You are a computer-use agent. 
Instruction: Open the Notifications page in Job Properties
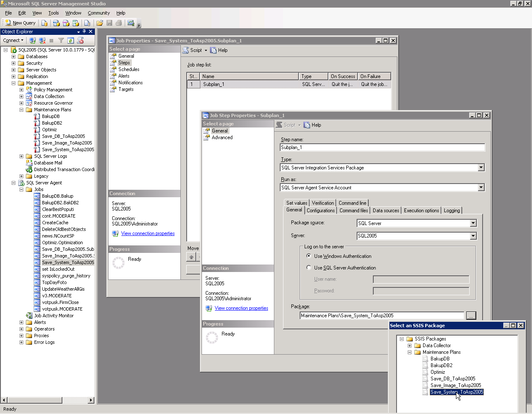click(x=131, y=83)
